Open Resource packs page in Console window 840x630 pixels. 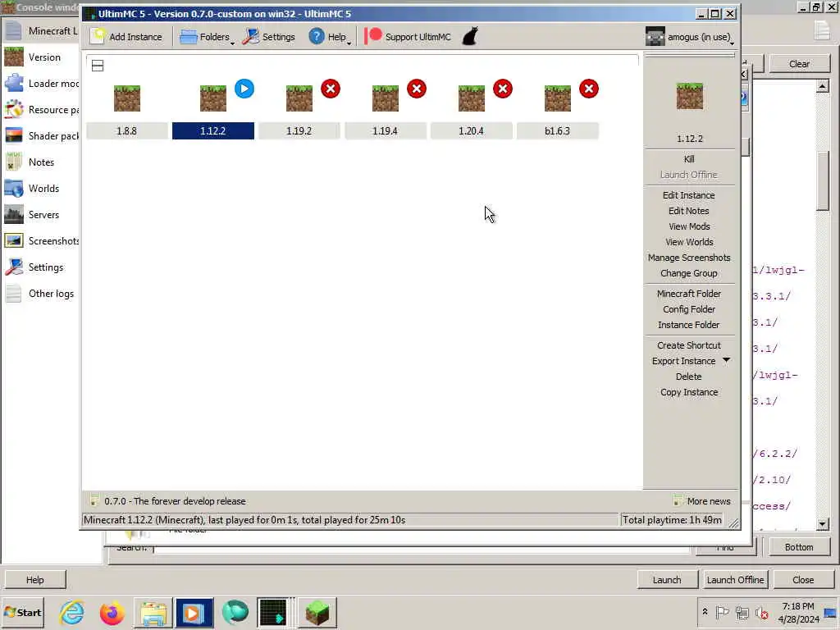(x=41, y=110)
